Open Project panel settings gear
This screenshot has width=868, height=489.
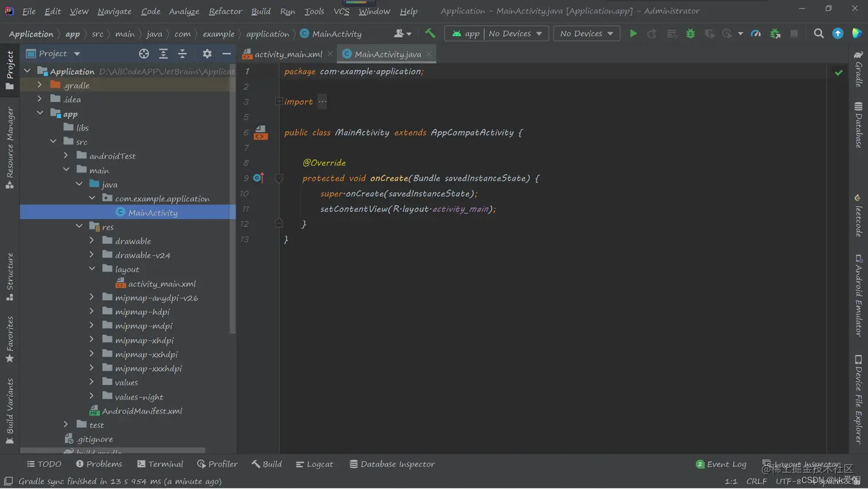click(x=207, y=53)
